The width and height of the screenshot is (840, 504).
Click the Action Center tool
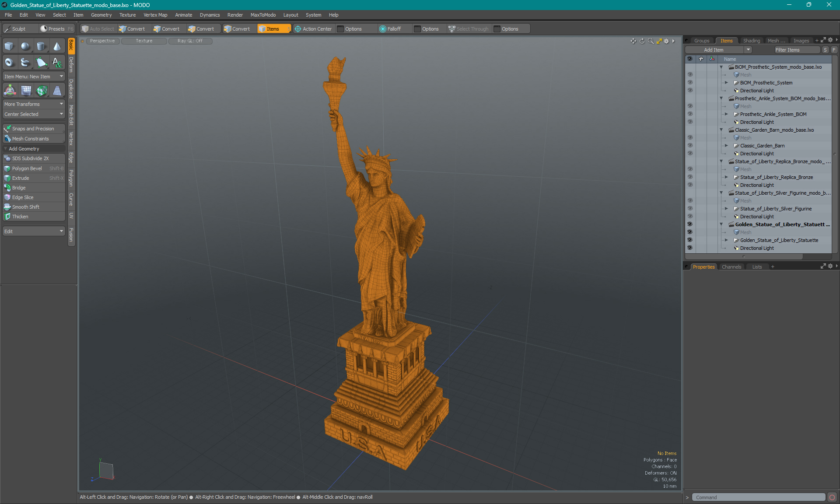pos(313,29)
